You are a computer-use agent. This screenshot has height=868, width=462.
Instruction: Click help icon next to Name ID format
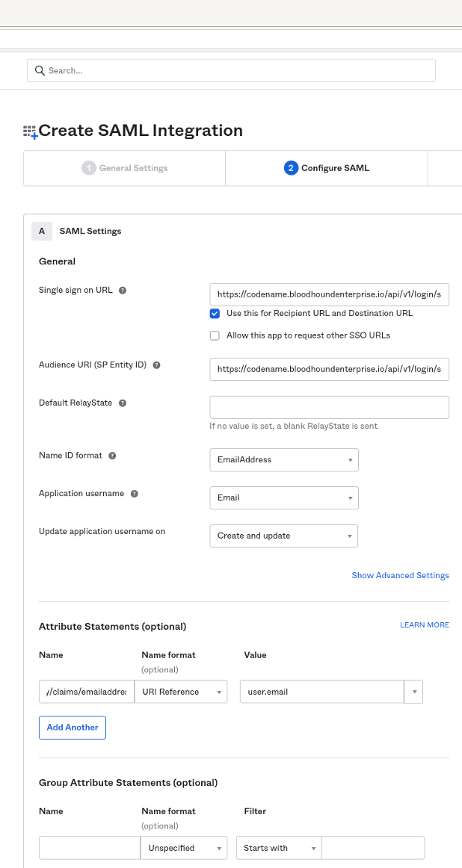point(112,456)
